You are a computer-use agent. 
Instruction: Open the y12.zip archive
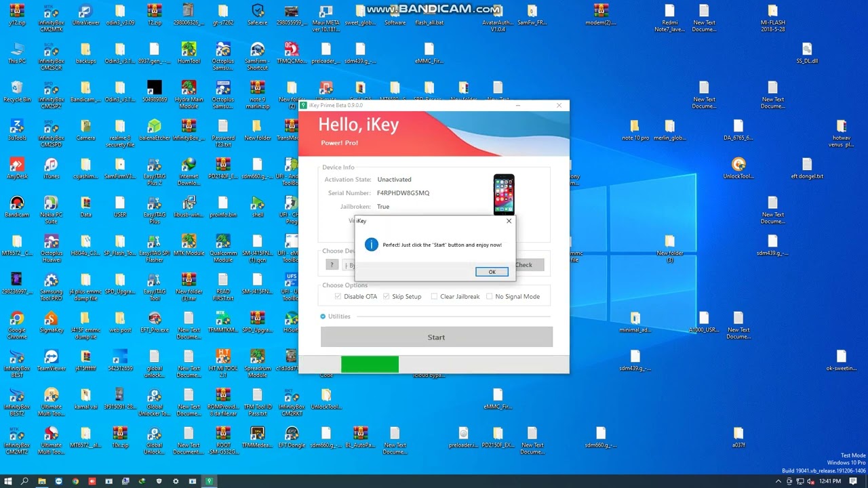(x=17, y=14)
